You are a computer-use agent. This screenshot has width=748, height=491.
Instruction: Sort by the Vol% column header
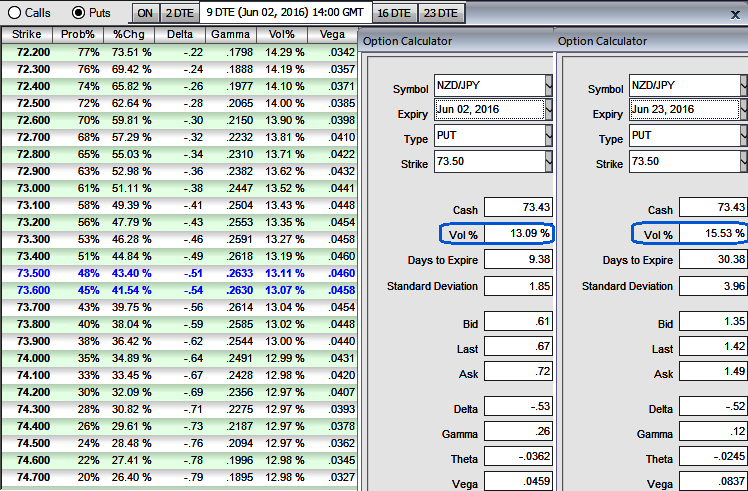[282, 34]
